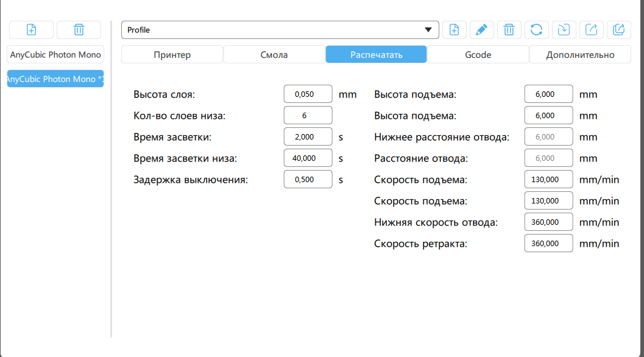Click the single-page export profile icon
Image resolution: width=644 pixels, height=357 pixels.
click(592, 30)
